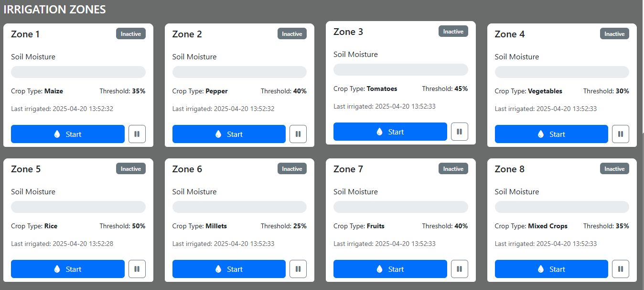Click the pause icon in Zone 2
Image resolution: width=644 pixels, height=290 pixels.
tap(298, 134)
